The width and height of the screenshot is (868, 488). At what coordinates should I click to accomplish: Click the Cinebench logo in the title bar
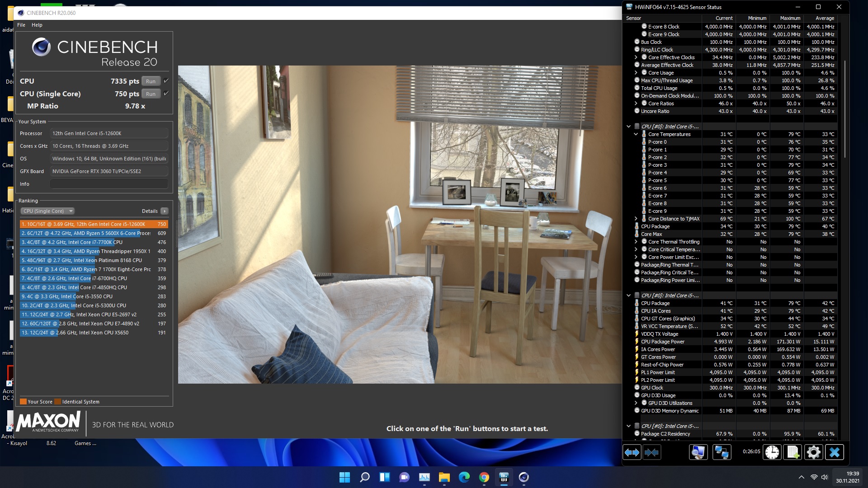(x=21, y=13)
